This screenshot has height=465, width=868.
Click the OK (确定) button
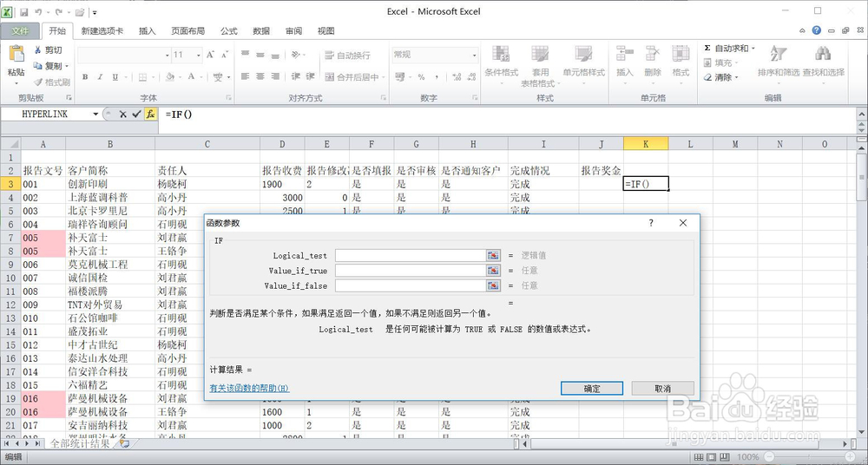click(x=592, y=389)
